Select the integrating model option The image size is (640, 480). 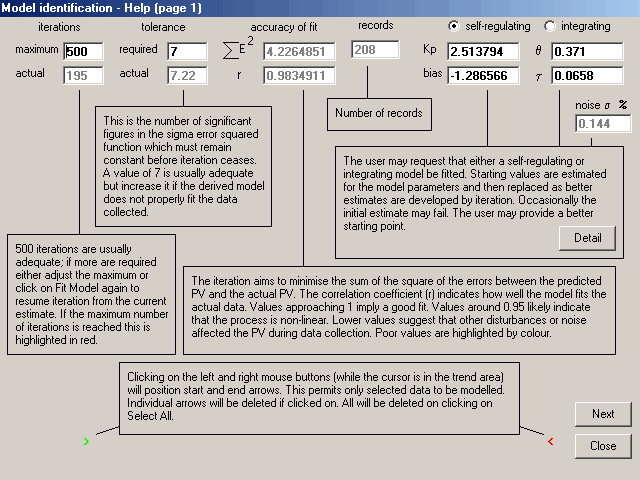(x=550, y=25)
